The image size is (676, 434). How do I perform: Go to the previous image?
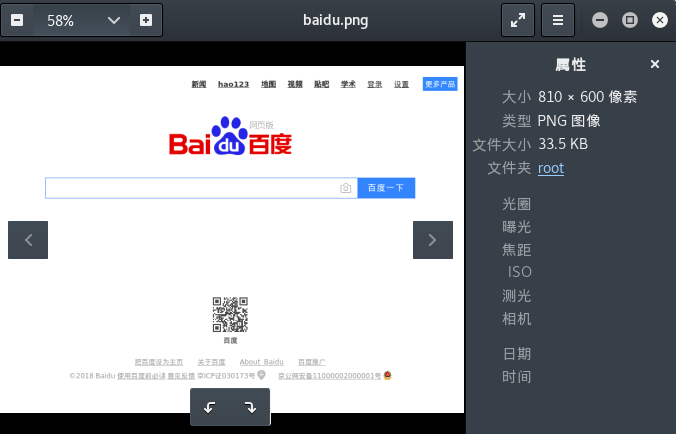pyautogui.click(x=28, y=240)
